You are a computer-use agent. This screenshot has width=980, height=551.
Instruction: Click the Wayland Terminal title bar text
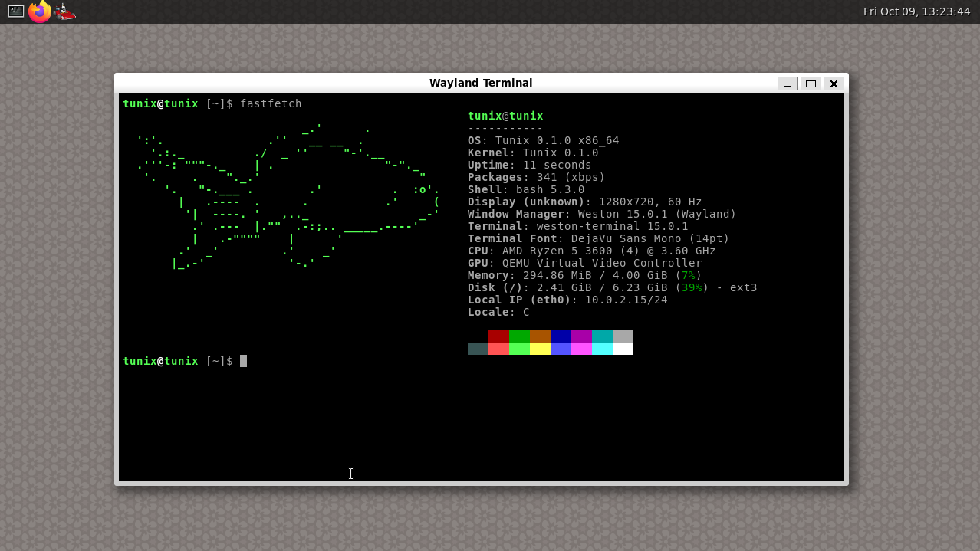(481, 83)
